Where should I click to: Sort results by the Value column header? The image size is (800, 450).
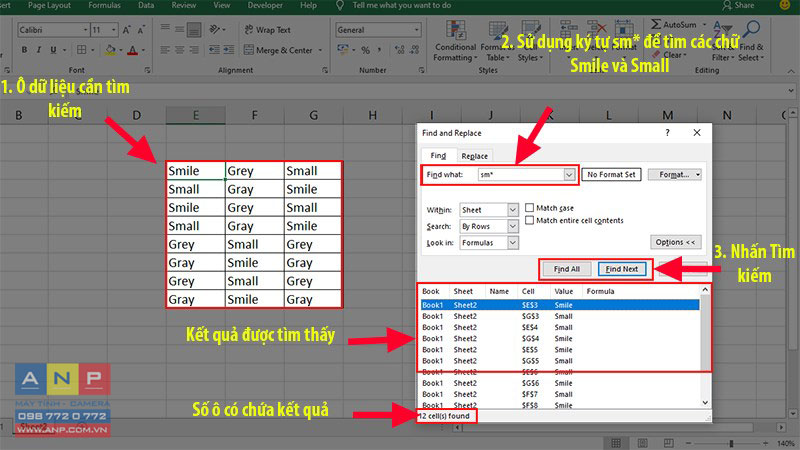pos(563,291)
